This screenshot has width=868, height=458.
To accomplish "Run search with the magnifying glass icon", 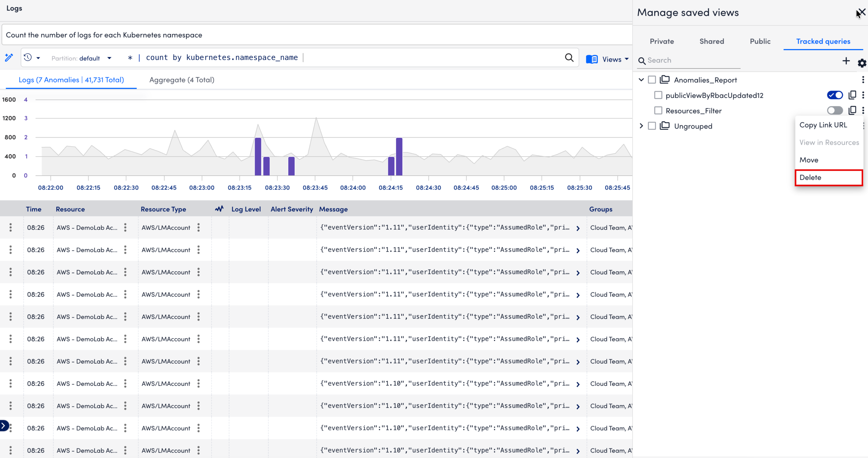I will click(569, 58).
